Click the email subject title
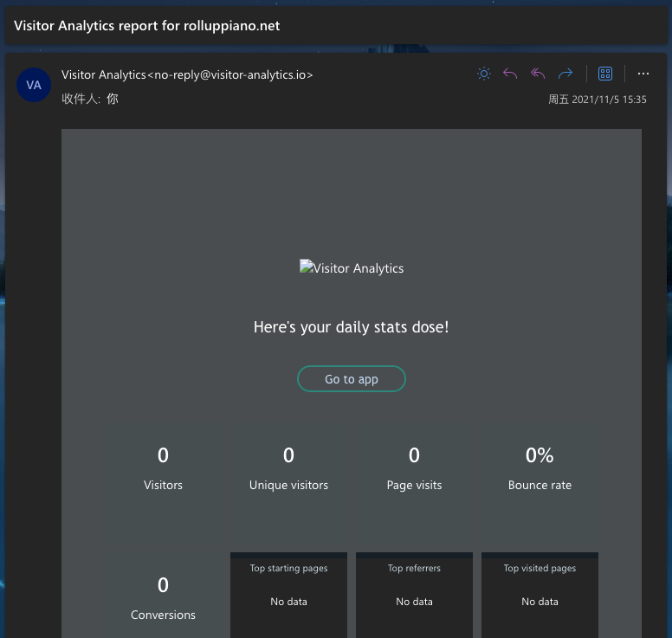 pyautogui.click(x=146, y=26)
